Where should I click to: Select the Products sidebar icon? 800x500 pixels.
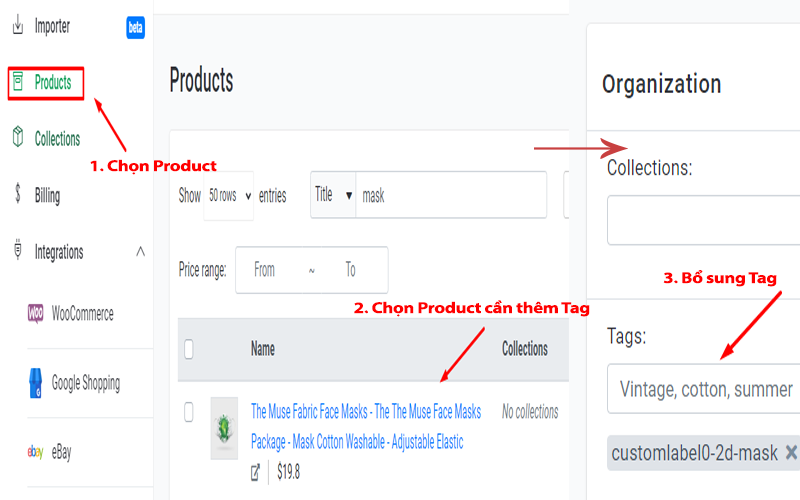click(18, 82)
